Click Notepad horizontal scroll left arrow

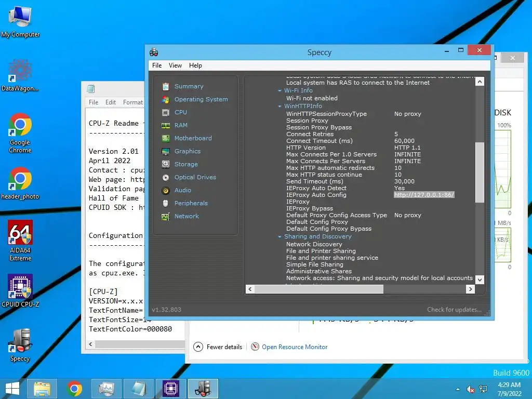pos(90,344)
